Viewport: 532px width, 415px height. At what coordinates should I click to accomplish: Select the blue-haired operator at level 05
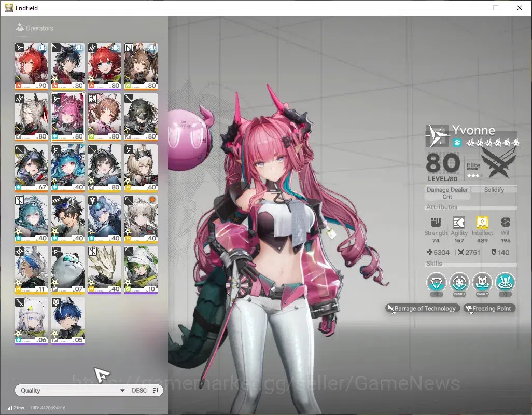[x=67, y=320]
